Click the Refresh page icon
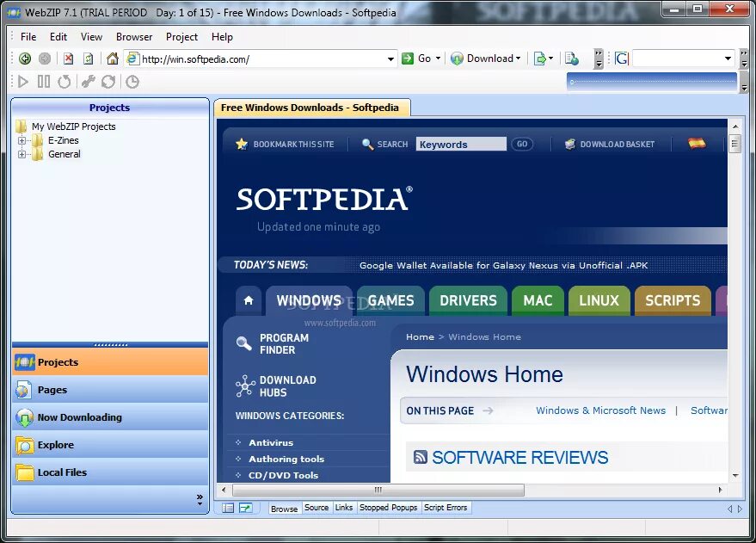Image resolution: width=756 pixels, height=543 pixels. click(89, 59)
